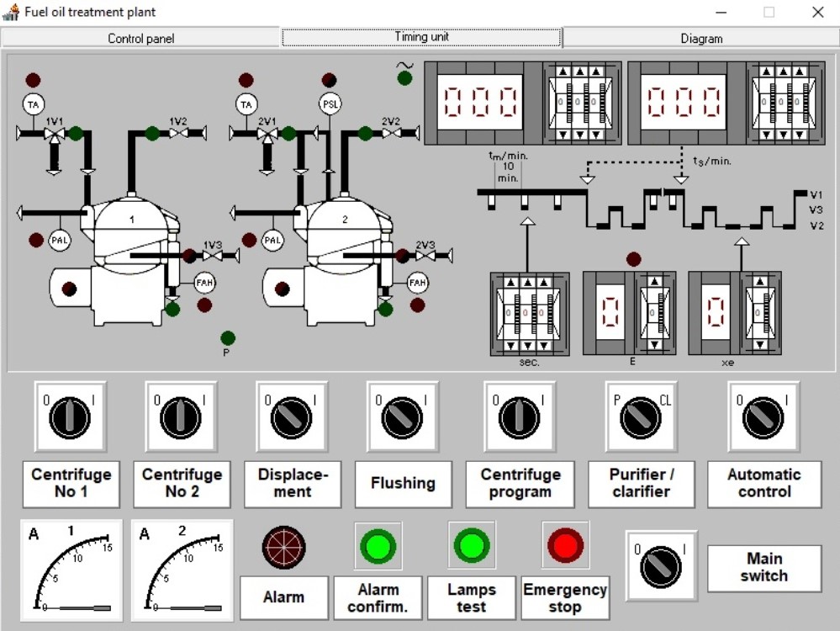
Task: Click the Centrifuge No 2 label button
Action: click(182, 484)
